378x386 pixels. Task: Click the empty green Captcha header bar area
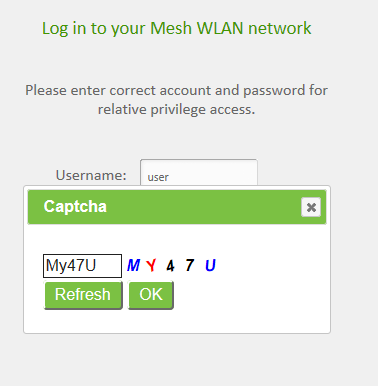pyautogui.click(x=203, y=207)
